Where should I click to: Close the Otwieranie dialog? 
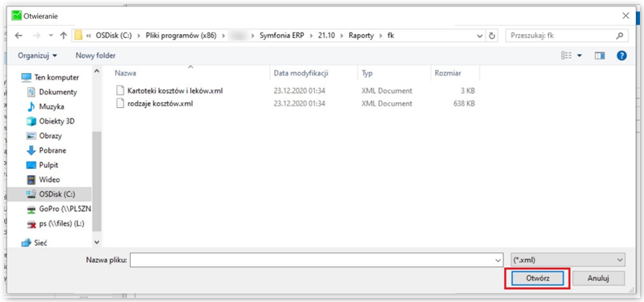(625, 15)
